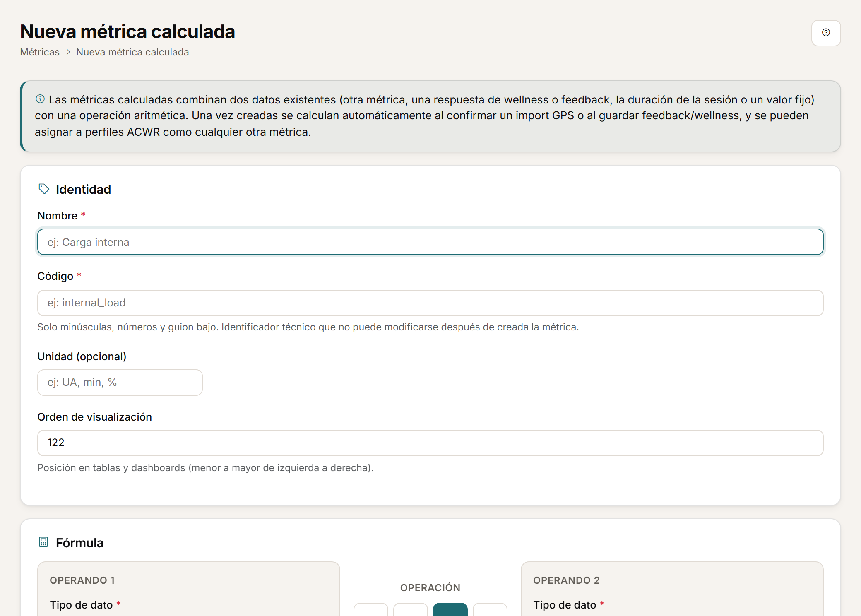
Task: Click the 'Nueva métrica calculada' breadcrumb item
Action: (x=132, y=52)
